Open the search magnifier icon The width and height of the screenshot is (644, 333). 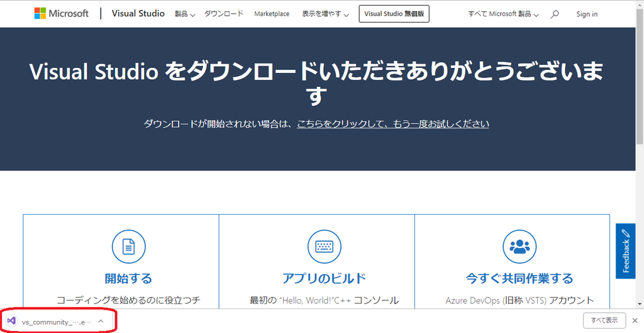[555, 14]
